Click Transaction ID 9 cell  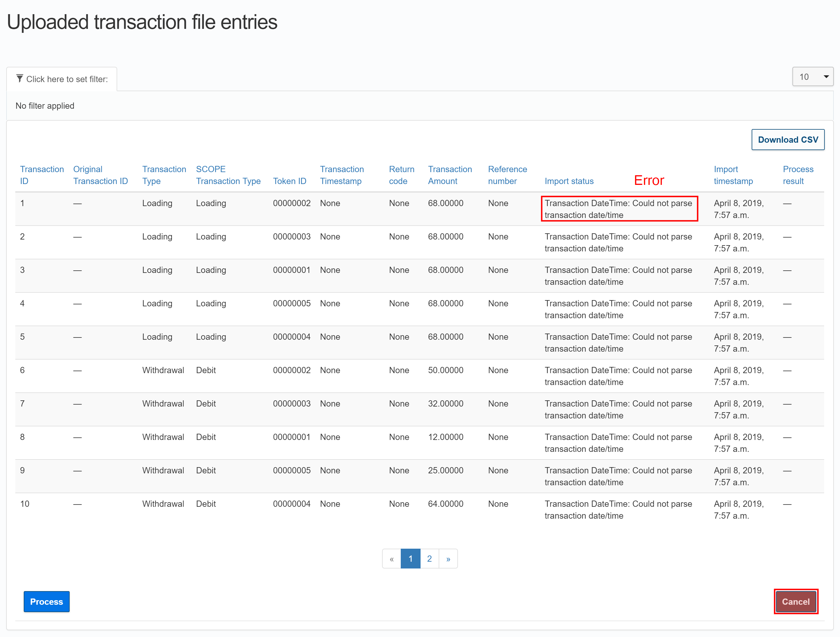(x=22, y=471)
